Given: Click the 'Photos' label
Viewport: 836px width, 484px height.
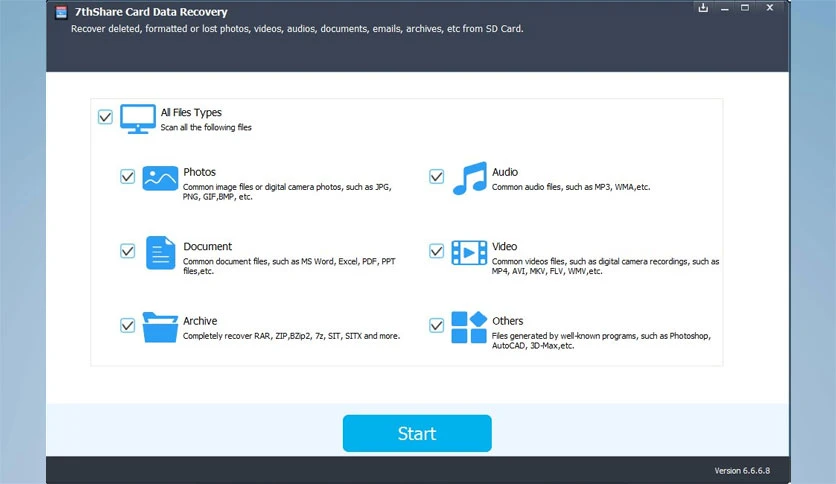Looking at the screenshot, I should click(x=199, y=172).
